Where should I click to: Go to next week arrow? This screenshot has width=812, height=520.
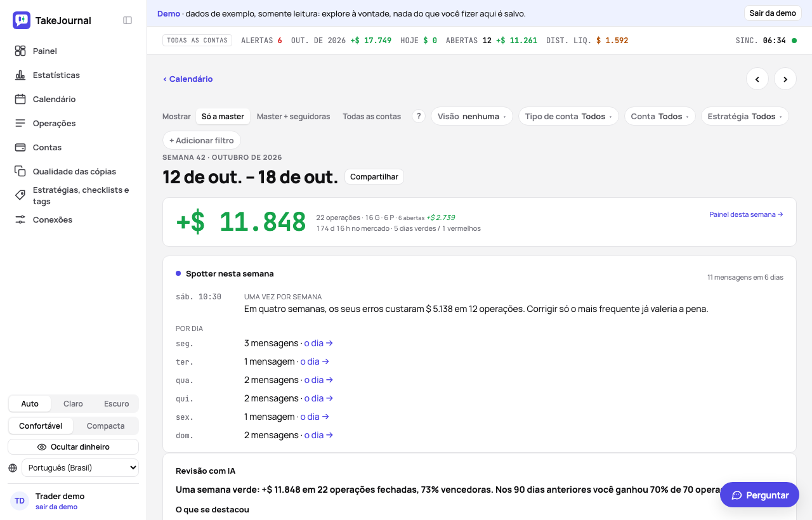[785, 79]
